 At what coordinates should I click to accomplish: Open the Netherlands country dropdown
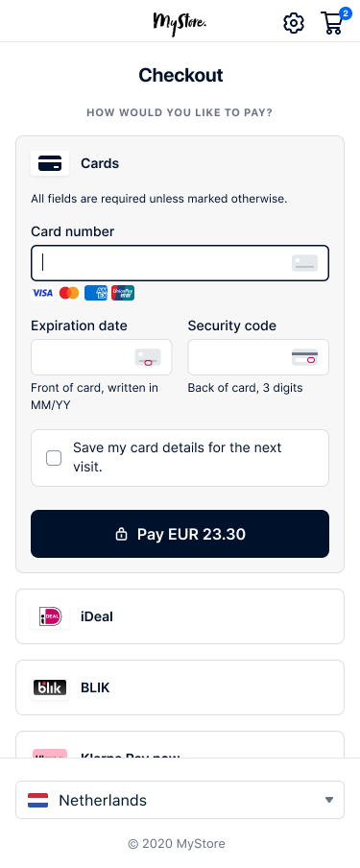(x=180, y=800)
